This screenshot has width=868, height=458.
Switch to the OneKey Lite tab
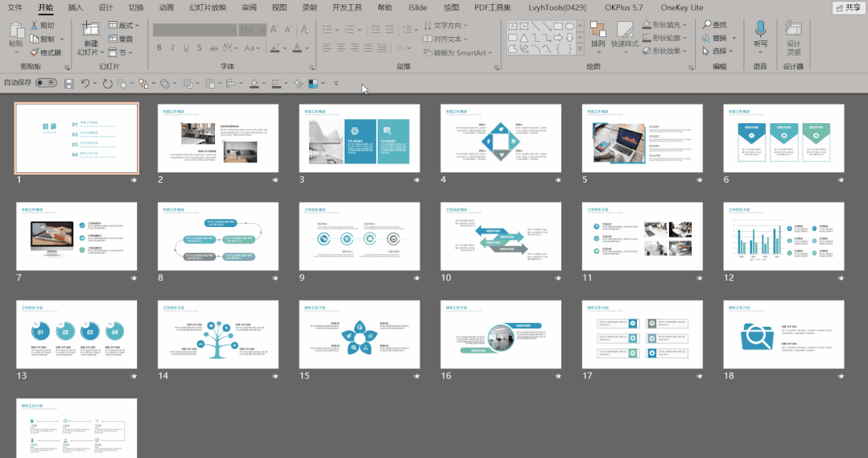[x=682, y=8]
